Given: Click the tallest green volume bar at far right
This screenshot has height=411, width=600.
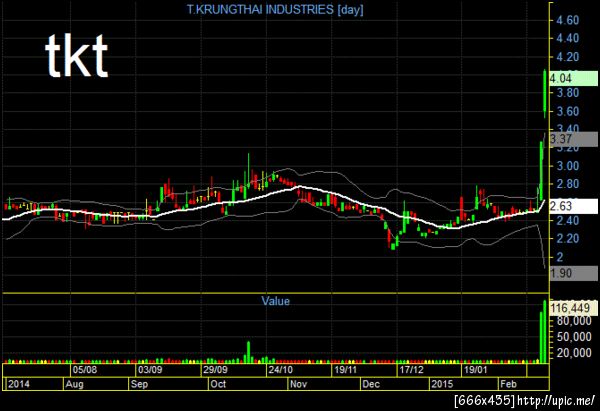Looking at the screenshot, I should (545, 331).
